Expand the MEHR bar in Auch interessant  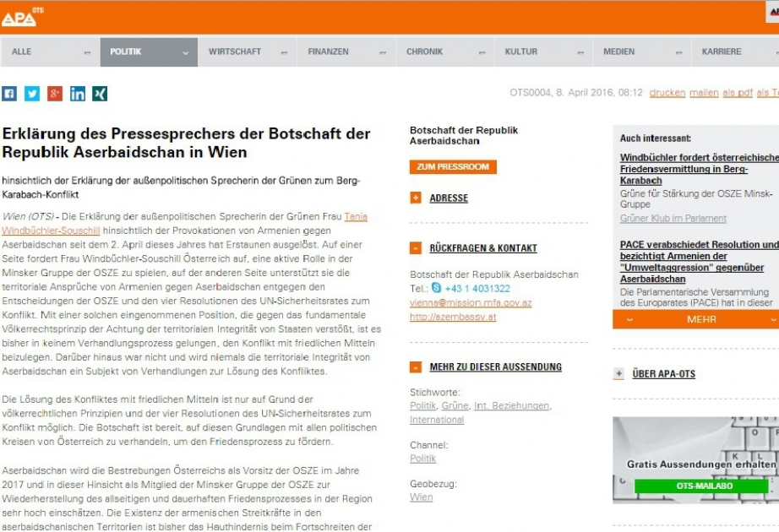tap(695, 319)
